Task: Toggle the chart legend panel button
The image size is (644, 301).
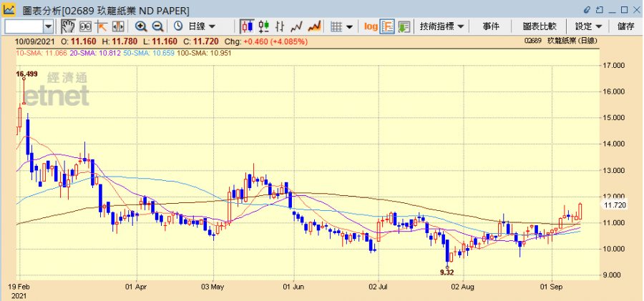Action: click(387, 26)
